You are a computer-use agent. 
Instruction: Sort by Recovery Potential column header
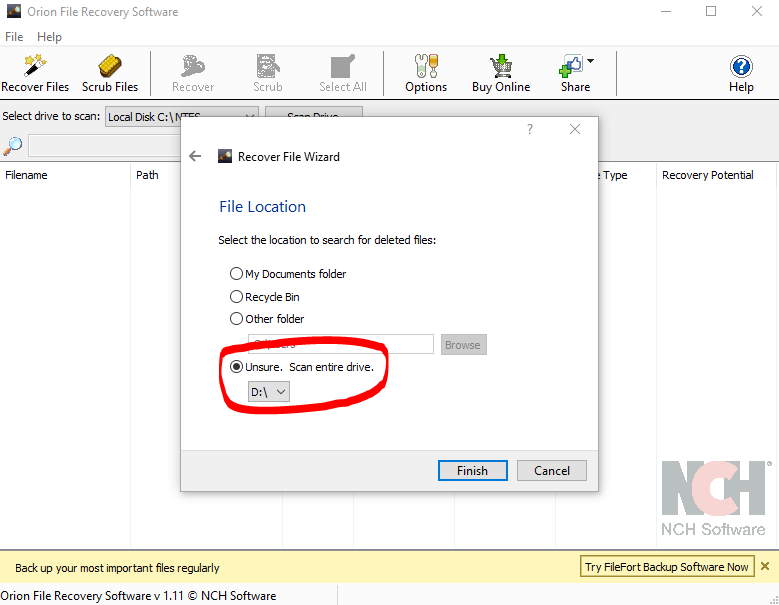click(716, 175)
